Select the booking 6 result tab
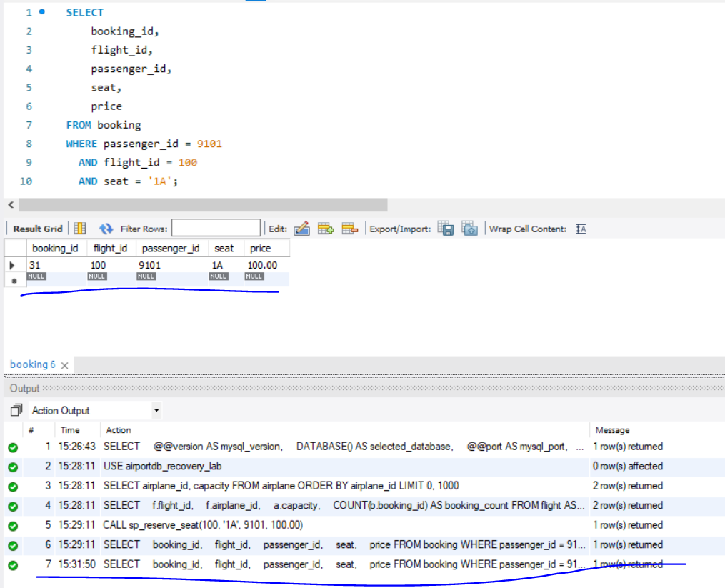The height and width of the screenshot is (588, 725). (x=32, y=364)
